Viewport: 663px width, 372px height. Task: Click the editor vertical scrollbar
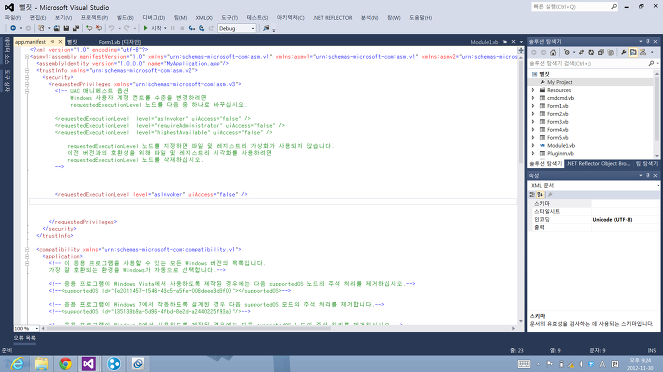coord(521,186)
